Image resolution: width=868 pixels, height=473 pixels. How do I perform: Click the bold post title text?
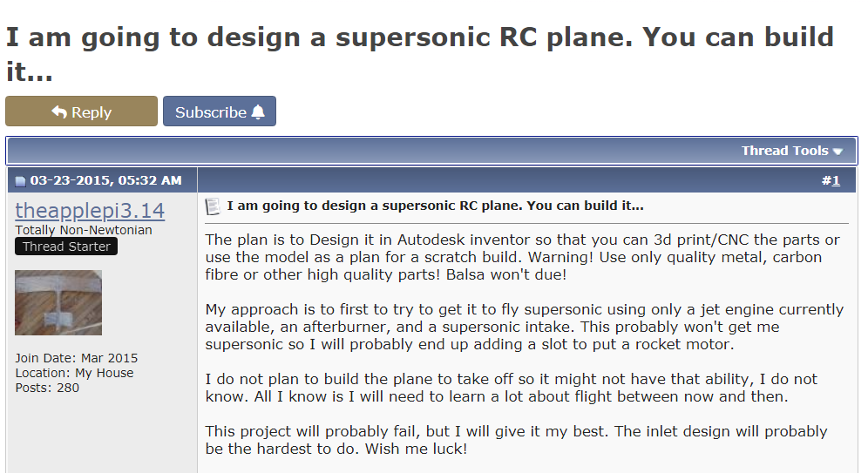click(435, 206)
